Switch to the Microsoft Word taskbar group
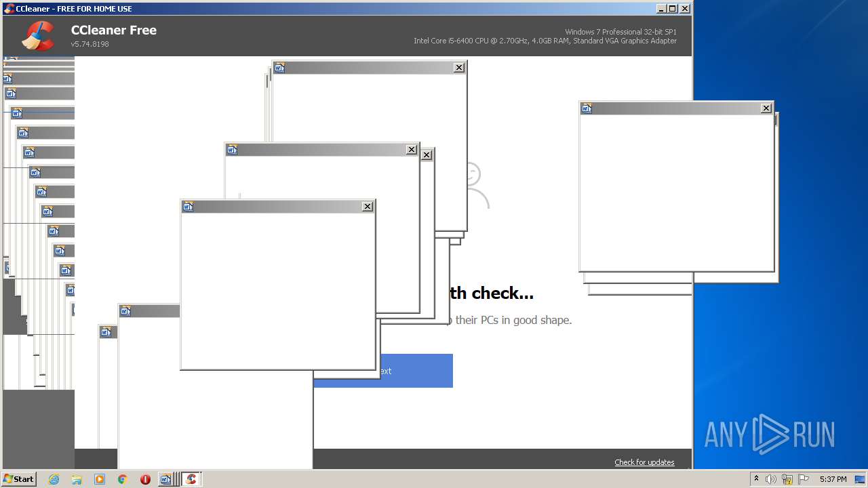This screenshot has height=488, width=868. pyautogui.click(x=168, y=479)
